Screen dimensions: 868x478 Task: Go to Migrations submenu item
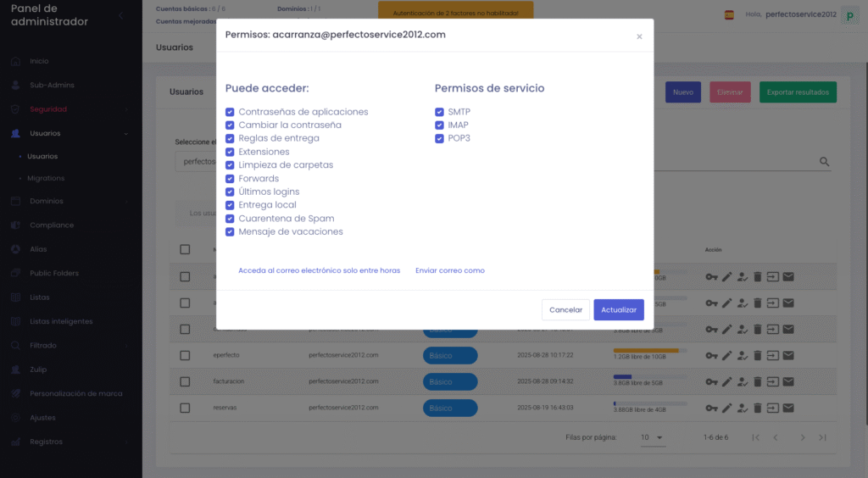tap(46, 178)
